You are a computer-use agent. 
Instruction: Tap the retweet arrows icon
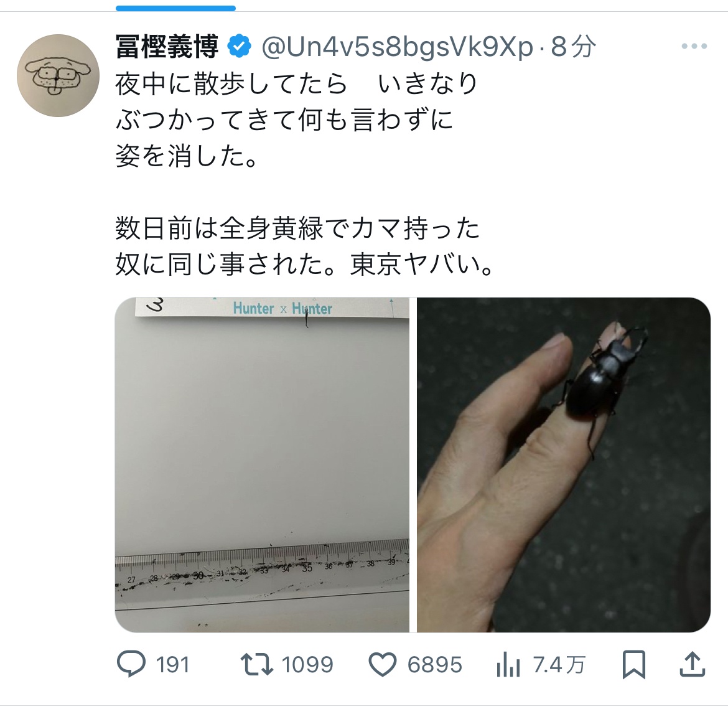click(257, 664)
